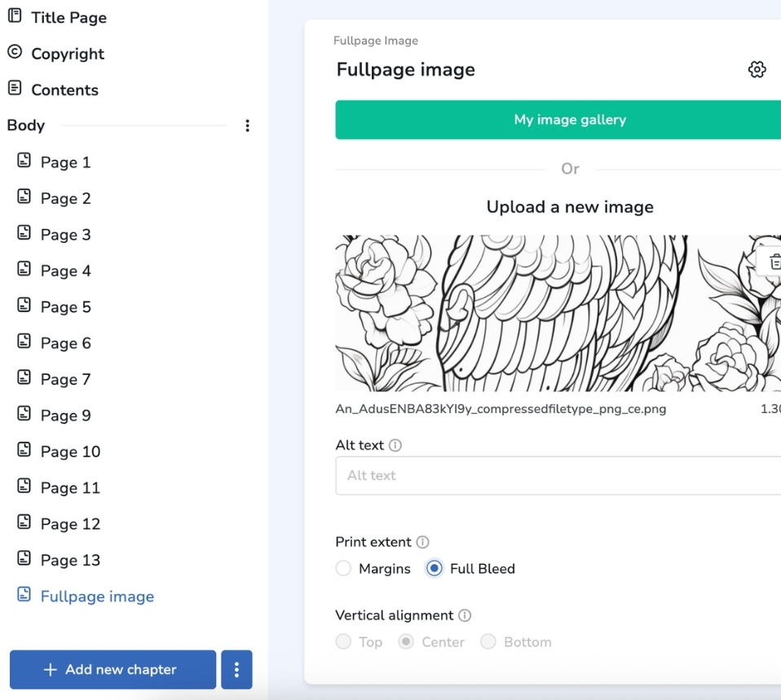Select the Margins print extent option
Viewport: 781px width, 700px height.
coord(343,569)
